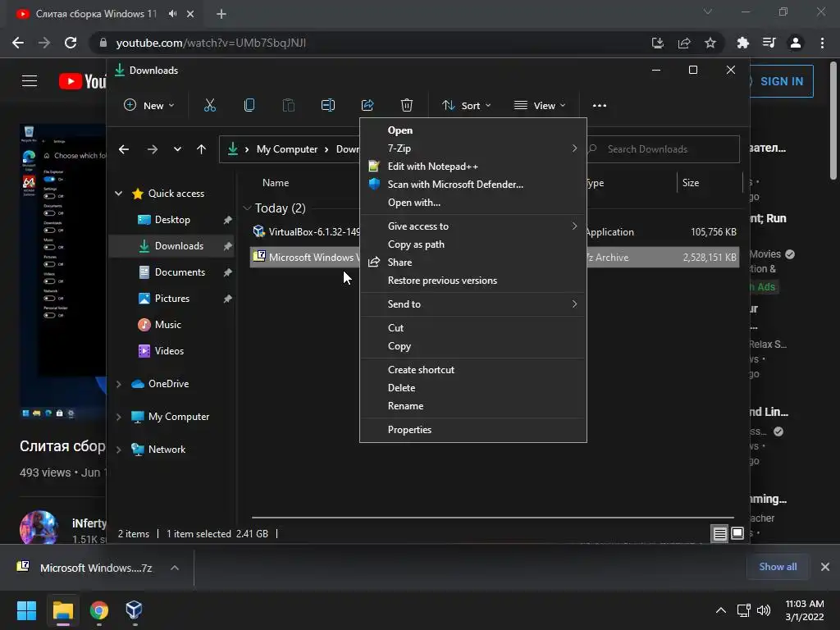
Task: Switch to large thumbnails view in status bar
Action: point(737,533)
